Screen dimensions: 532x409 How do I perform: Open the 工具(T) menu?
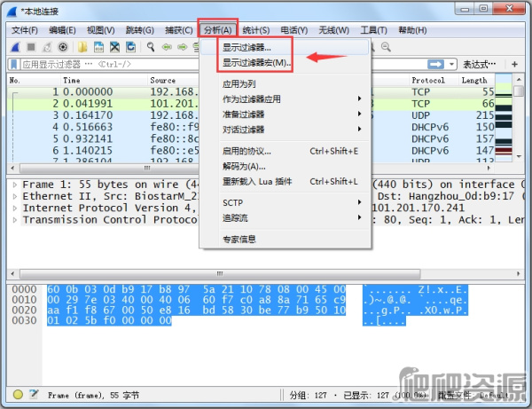[x=373, y=30]
